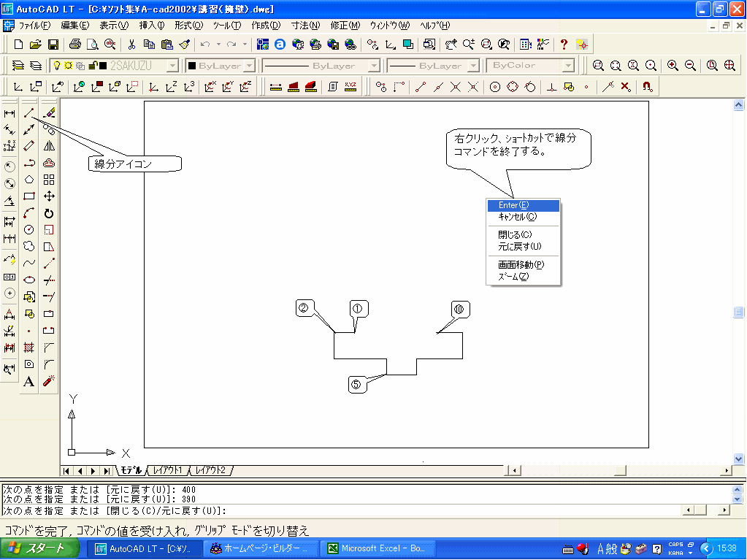Select the Mirror modify tool
Image resolution: width=747 pixels, height=560 pixels.
[49, 146]
